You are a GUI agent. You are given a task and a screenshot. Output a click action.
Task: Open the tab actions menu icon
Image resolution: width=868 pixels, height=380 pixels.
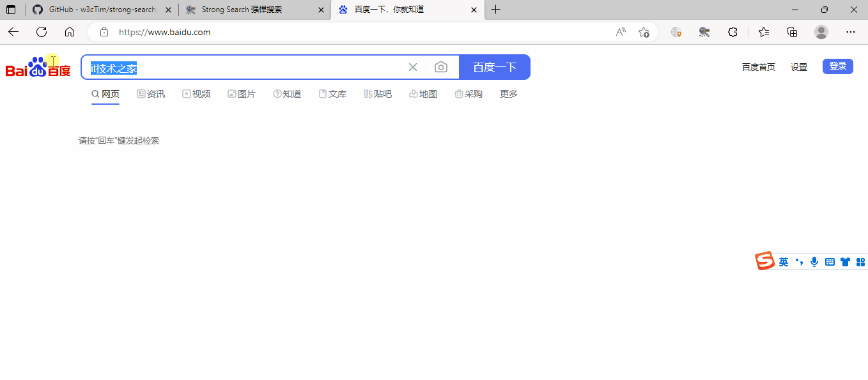11,10
